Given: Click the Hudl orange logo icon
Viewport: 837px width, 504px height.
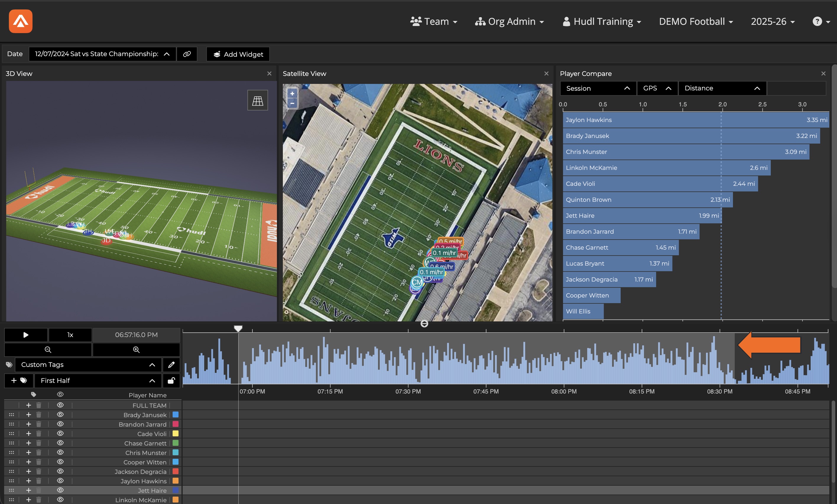Looking at the screenshot, I should [21, 21].
